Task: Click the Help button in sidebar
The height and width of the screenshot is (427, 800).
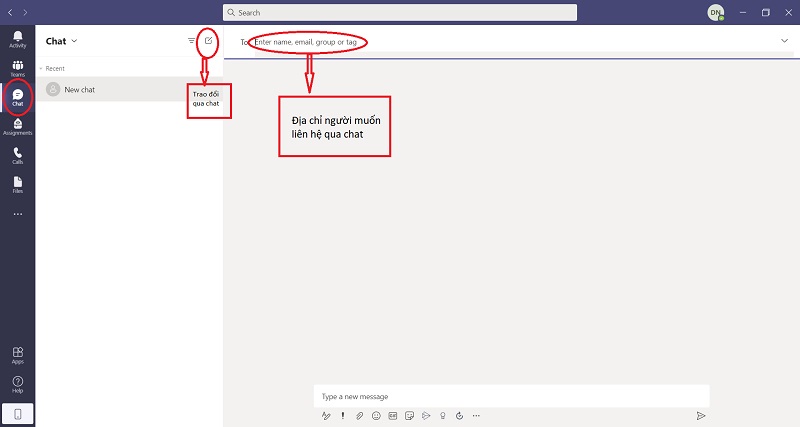Action: pyautogui.click(x=17, y=384)
